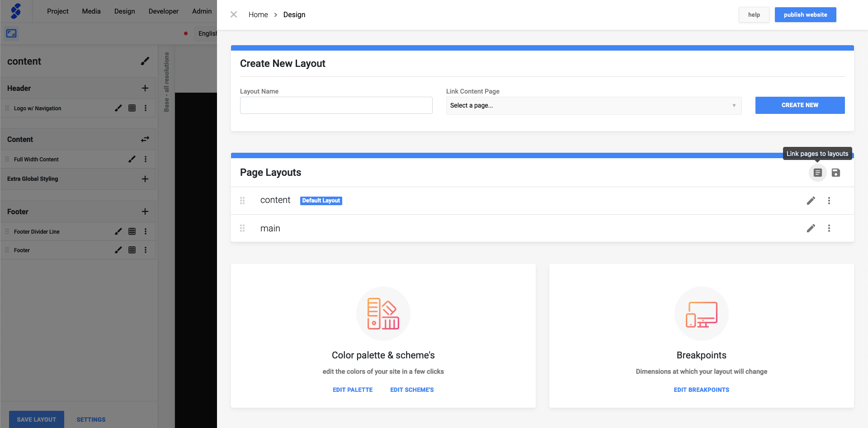868x428 pixels.
Task: Click the help button
Action: (x=754, y=14)
